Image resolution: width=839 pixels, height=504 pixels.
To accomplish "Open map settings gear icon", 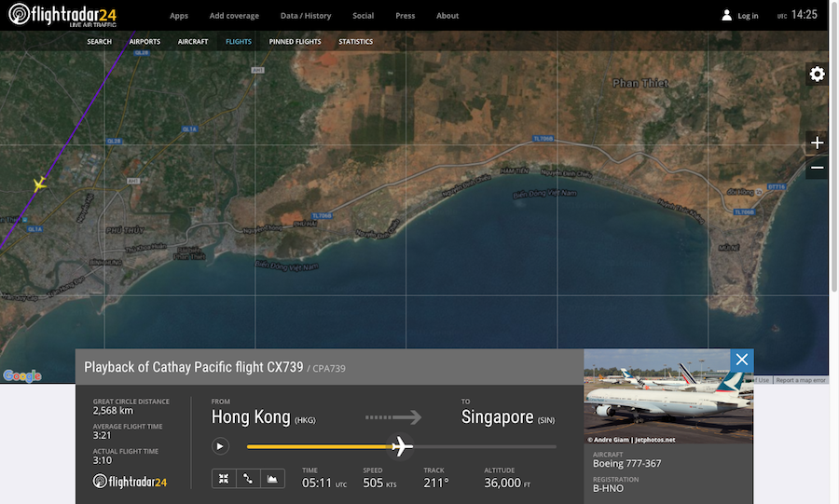I will point(817,74).
